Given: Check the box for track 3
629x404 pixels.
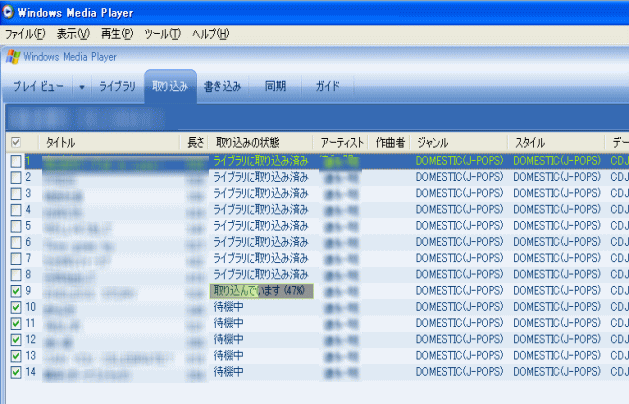Looking at the screenshot, I should pyautogui.click(x=16, y=194).
